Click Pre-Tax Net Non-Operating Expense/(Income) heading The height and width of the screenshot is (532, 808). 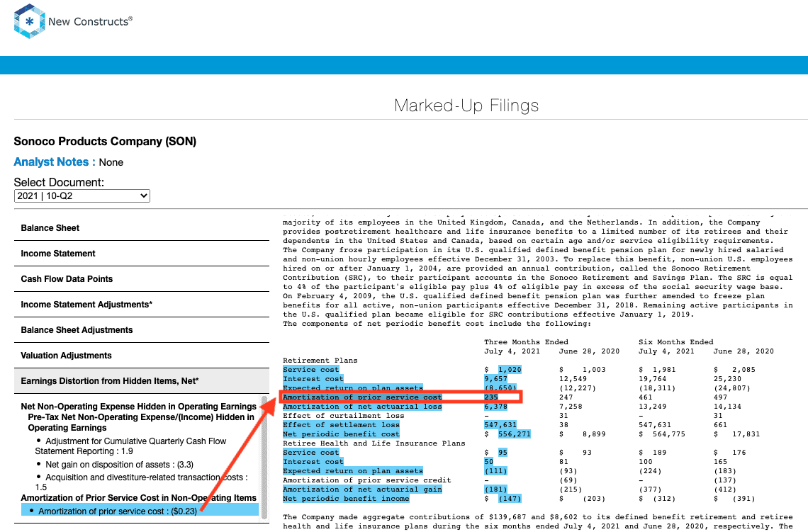[141, 422]
